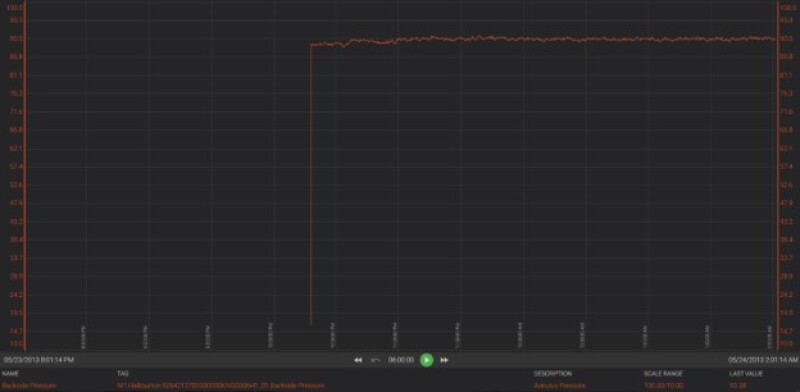
Task: Click the scale range value 100.00/10.00
Action: [x=664, y=386]
